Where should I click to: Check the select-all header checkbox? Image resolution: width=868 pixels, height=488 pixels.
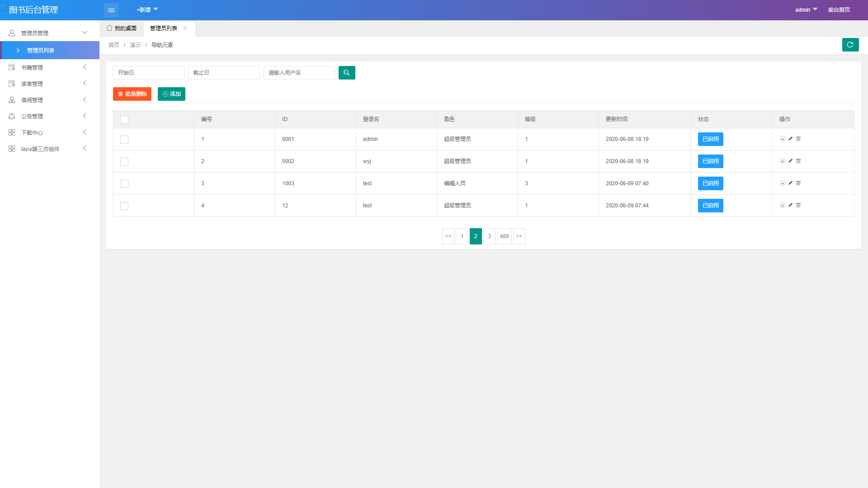pyautogui.click(x=124, y=120)
